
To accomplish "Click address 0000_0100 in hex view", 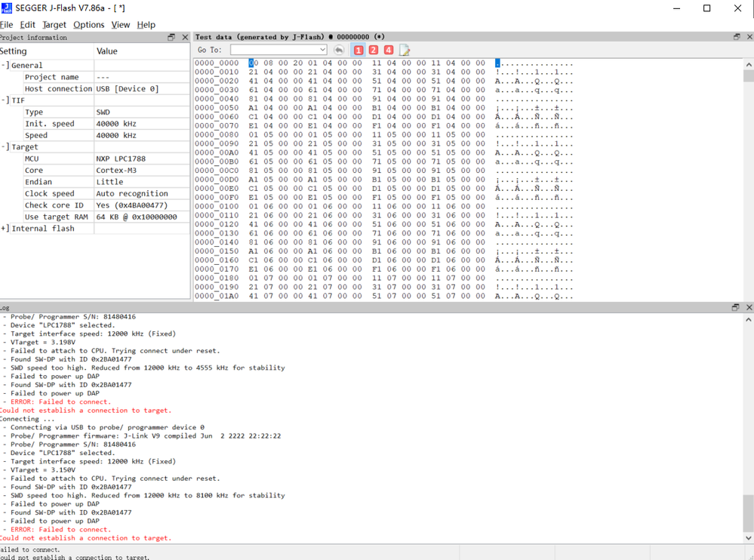I will 217,206.
